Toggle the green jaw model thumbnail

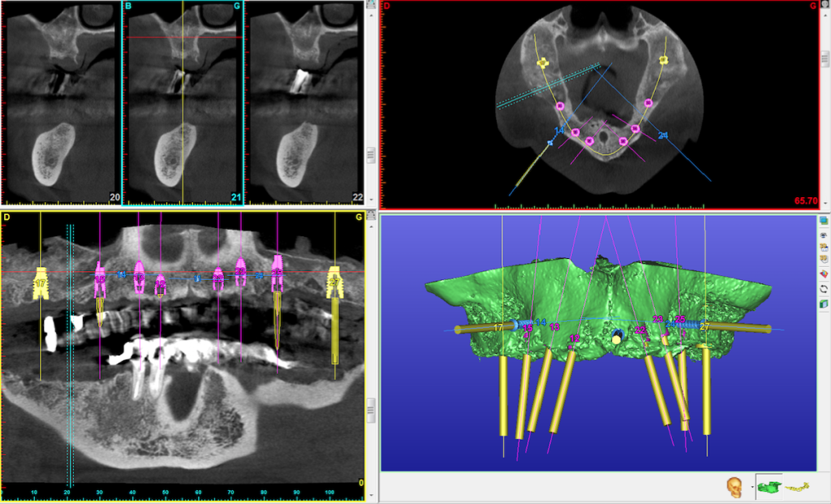click(768, 488)
